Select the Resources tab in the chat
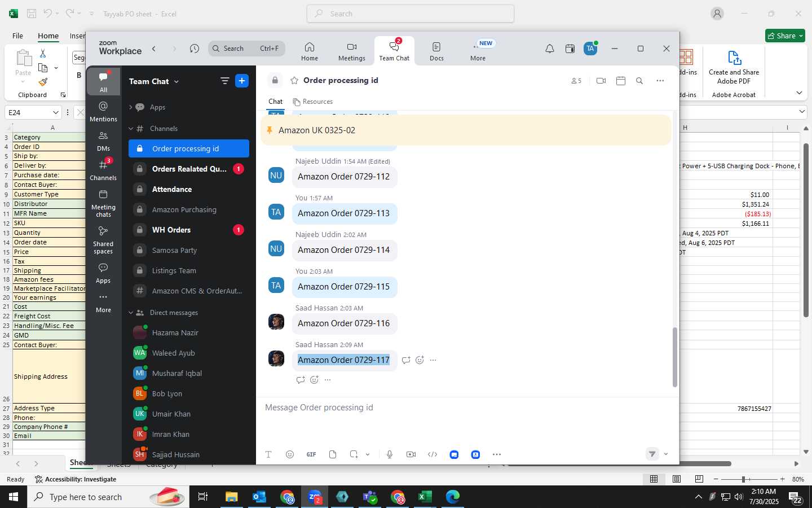Screen dimensions: 812x508 (x=313, y=102)
